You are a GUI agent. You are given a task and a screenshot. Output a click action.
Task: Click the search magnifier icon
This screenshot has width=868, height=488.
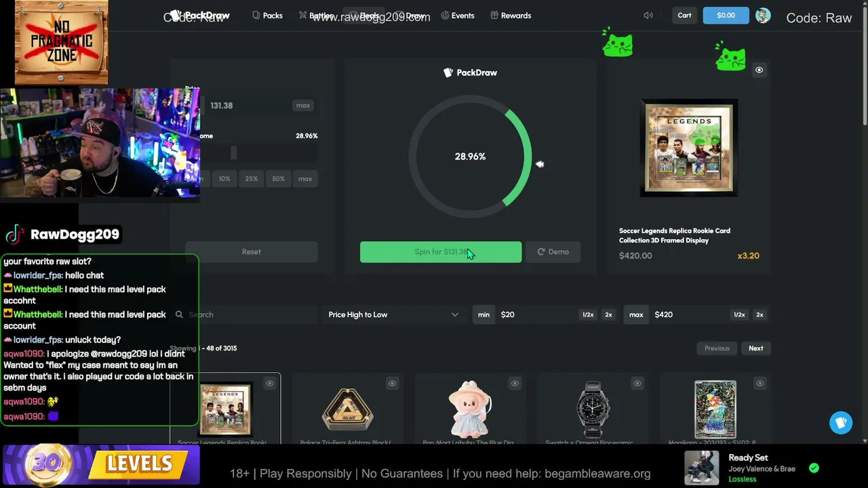click(179, 314)
